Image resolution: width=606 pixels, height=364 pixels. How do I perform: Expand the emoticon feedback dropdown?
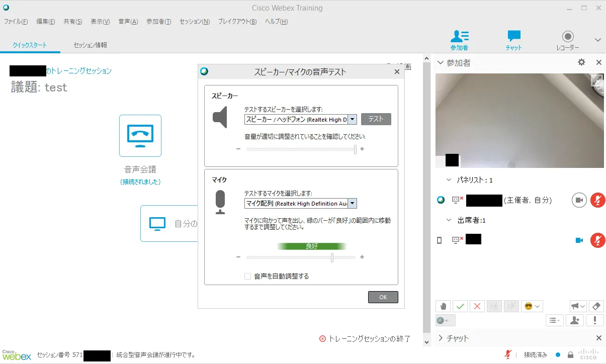(x=533, y=306)
